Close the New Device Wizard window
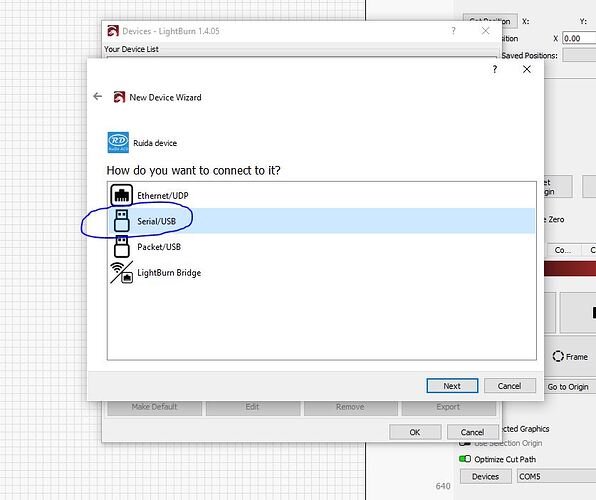Screen dimensions: 596x500 [x=526, y=69]
